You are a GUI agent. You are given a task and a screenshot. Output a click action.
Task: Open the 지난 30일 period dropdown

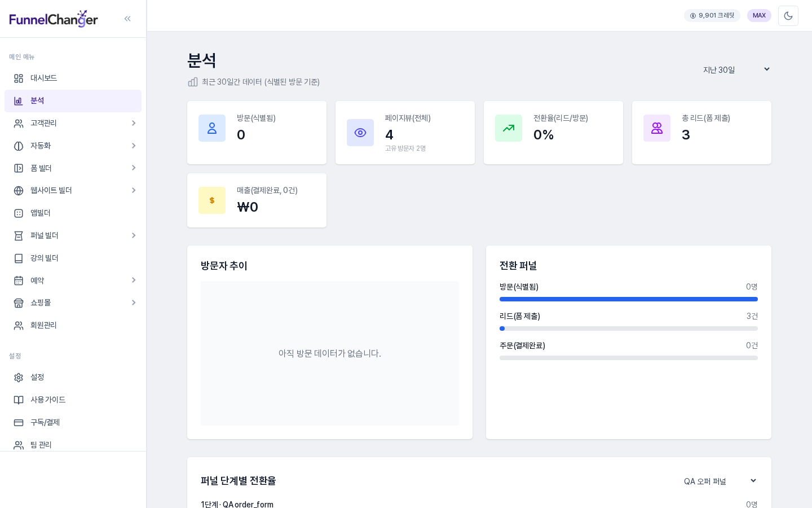(735, 69)
